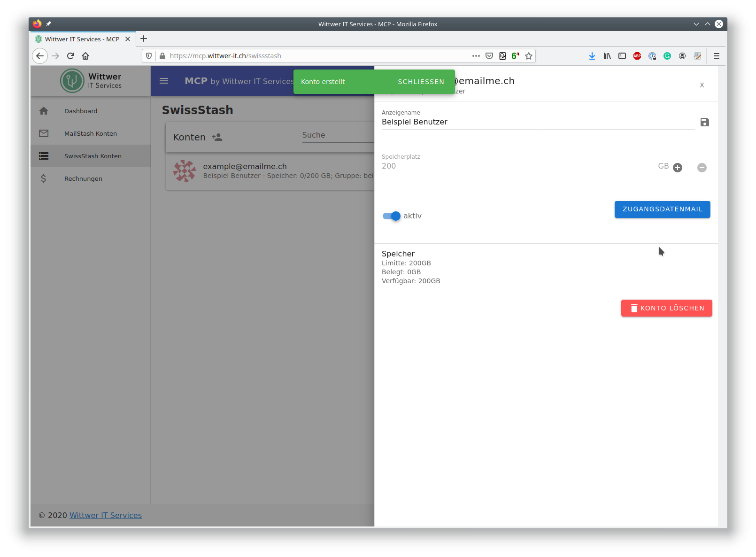Dismiss notification via SCHLIESSEN
Viewport: 756px width, 557px height.
pyautogui.click(x=421, y=82)
